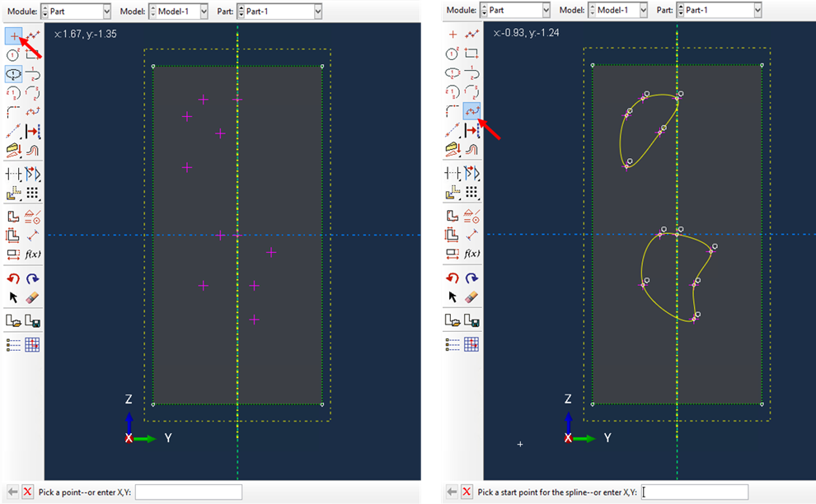Click the highlighted Create Spline tool in right window
Screen dimensions: 816x504
click(x=472, y=111)
